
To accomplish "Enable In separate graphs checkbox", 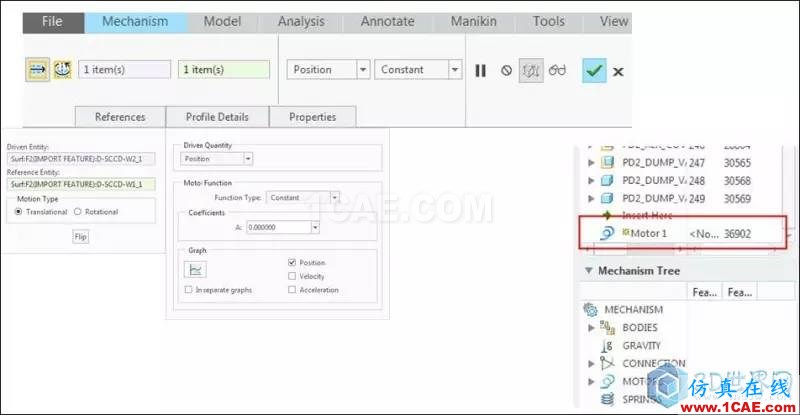I will point(188,289).
